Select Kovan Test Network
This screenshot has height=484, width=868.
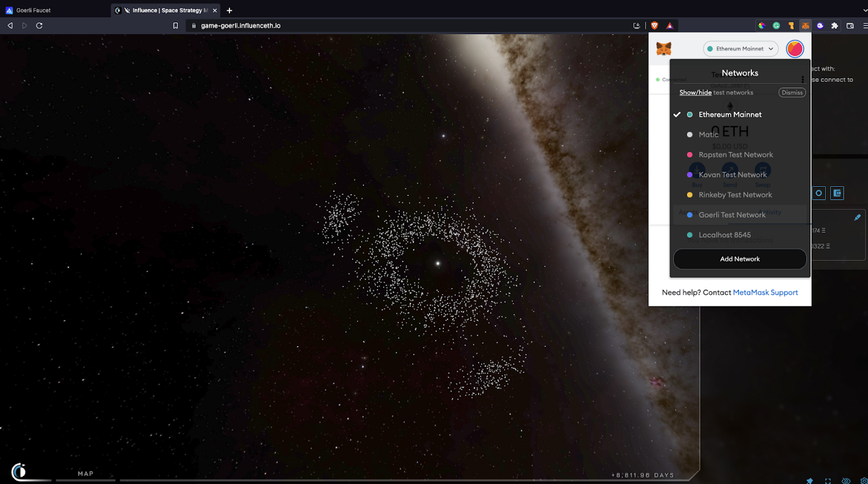point(740,174)
